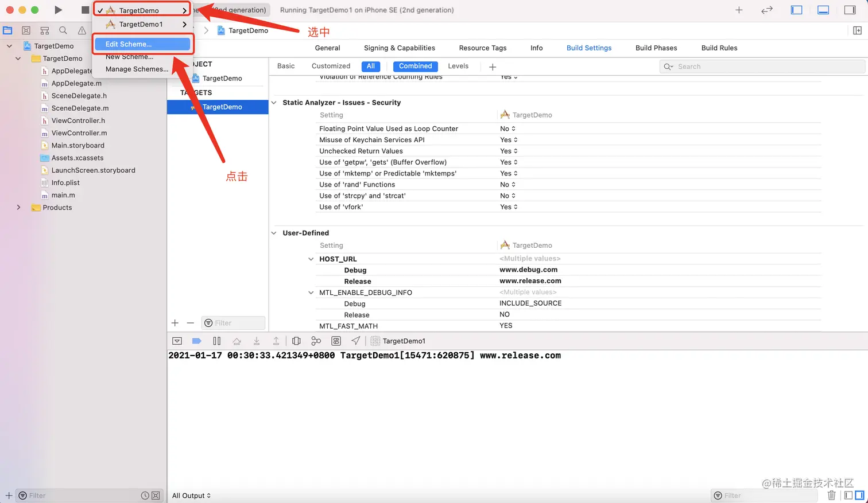Open the Symbol navigator icon
868x503 pixels.
click(45, 30)
